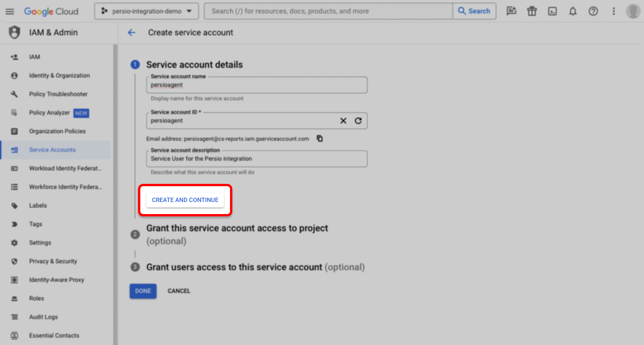Focus the service account description field

click(x=256, y=159)
